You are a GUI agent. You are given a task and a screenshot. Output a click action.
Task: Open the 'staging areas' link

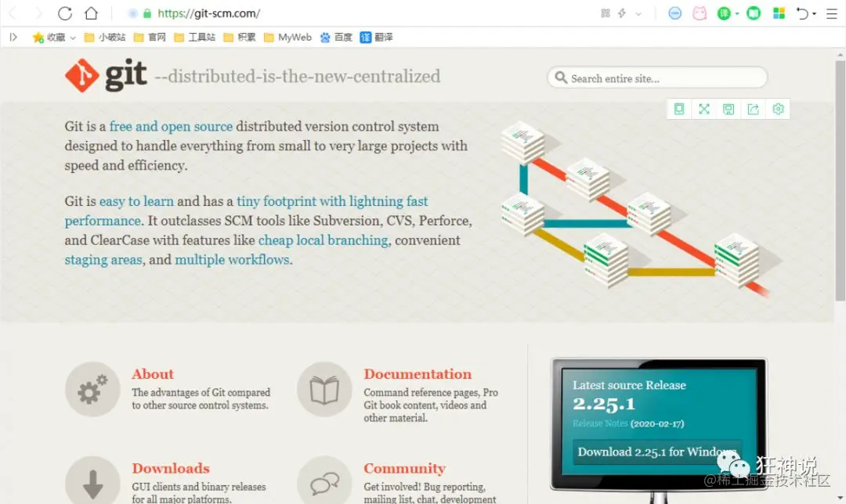tap(103, 260)
